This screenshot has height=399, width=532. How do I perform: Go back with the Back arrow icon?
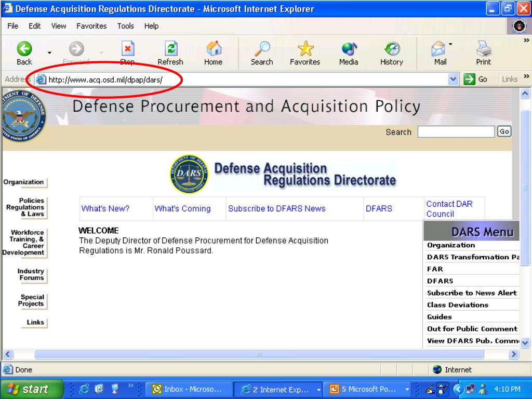tap(24, 49)
